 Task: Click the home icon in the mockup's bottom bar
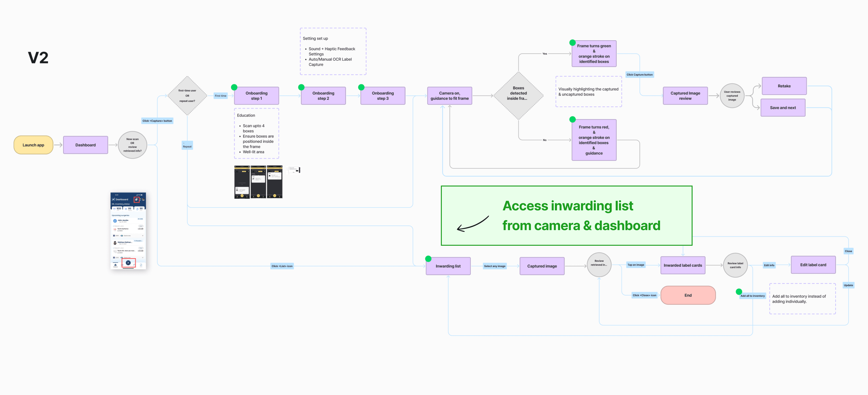[x=115, y=265]
